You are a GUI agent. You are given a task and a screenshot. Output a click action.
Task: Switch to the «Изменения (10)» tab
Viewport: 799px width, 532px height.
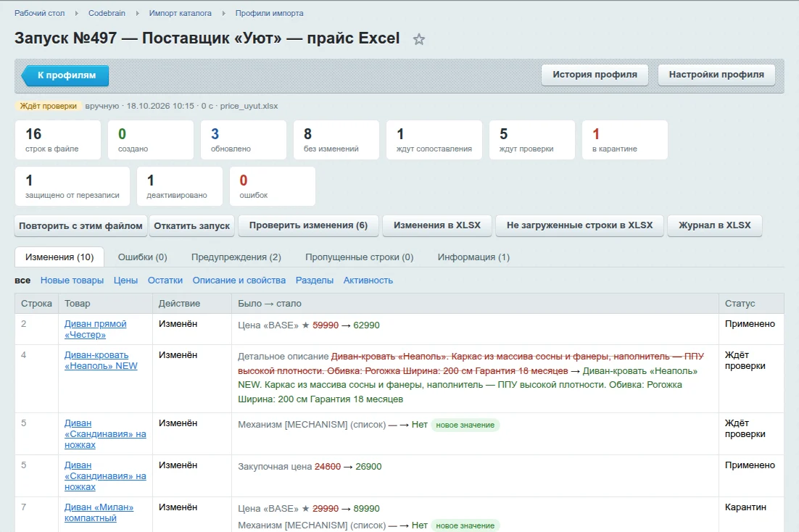click(x=59, y=257)
